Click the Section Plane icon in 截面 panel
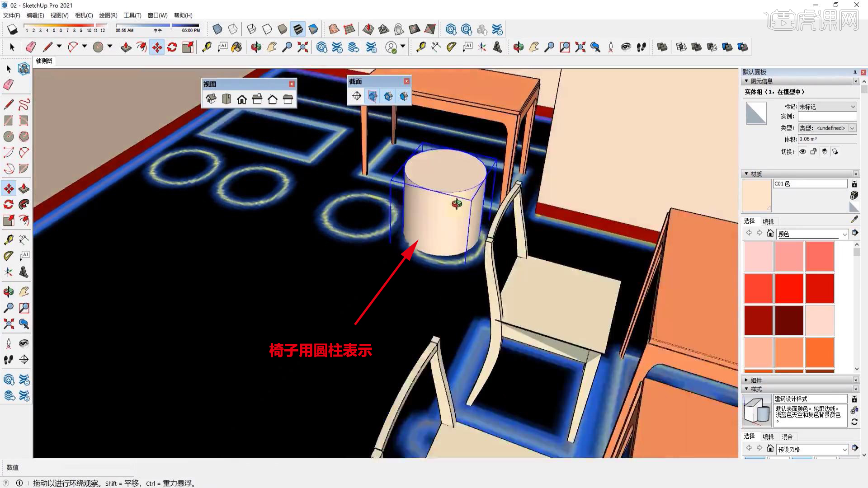The image size is (868, 488). pos(357,96)
